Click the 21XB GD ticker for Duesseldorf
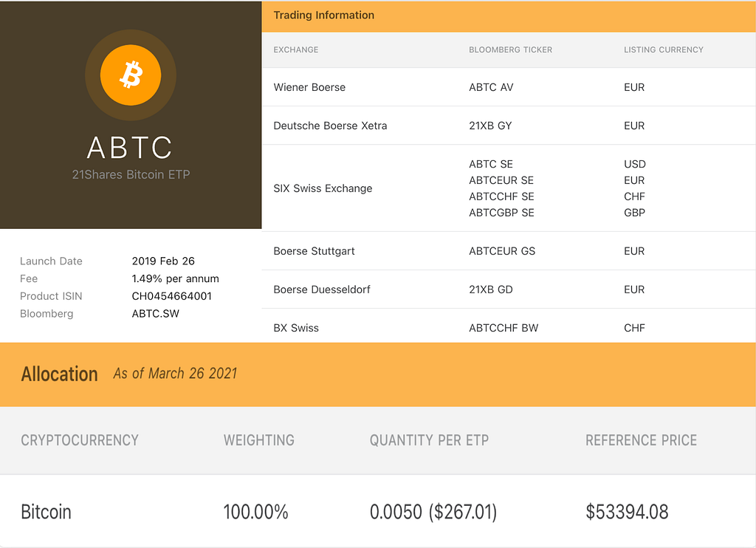Screen dimensions: 756x548 [x=491, y=290]
